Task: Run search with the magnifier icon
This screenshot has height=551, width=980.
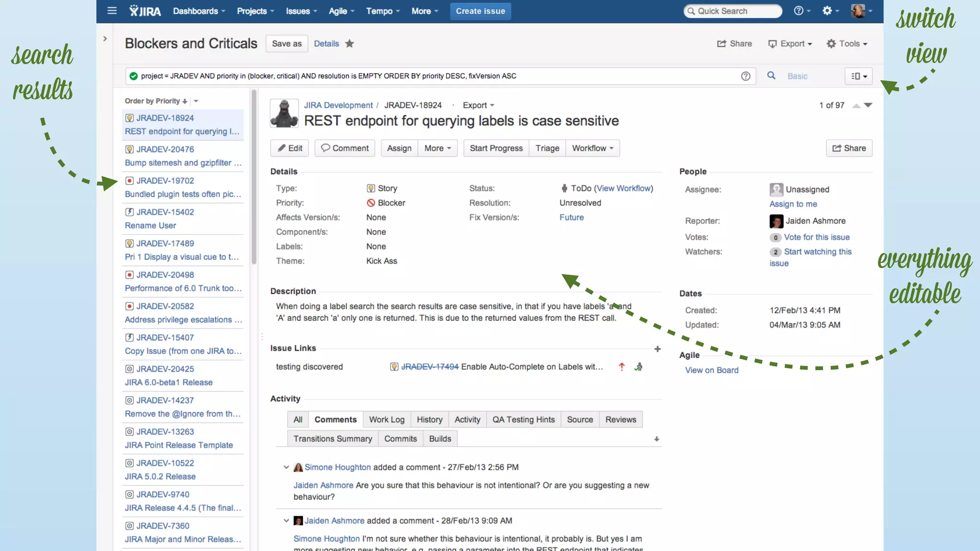Action: tap(771, 76)
